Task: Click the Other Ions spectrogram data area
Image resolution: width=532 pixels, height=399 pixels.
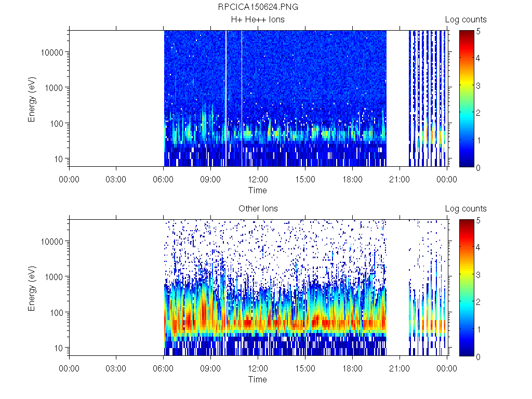Action: (259, 287)
